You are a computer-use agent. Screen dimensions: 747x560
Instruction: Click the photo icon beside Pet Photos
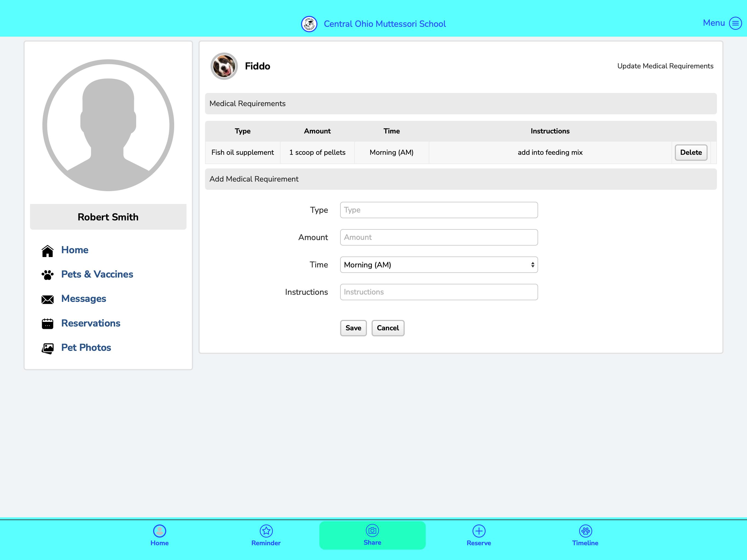48,348
